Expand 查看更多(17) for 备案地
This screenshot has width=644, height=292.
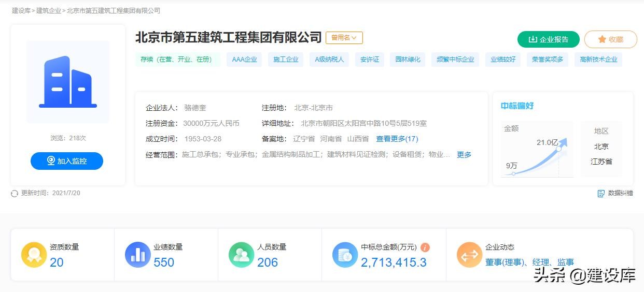[x=397, y=139]
